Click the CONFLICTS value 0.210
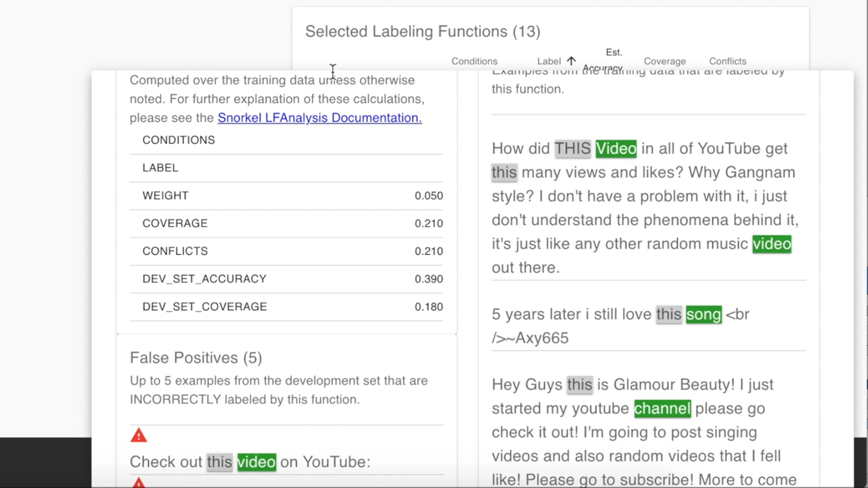 coord(429,251)
